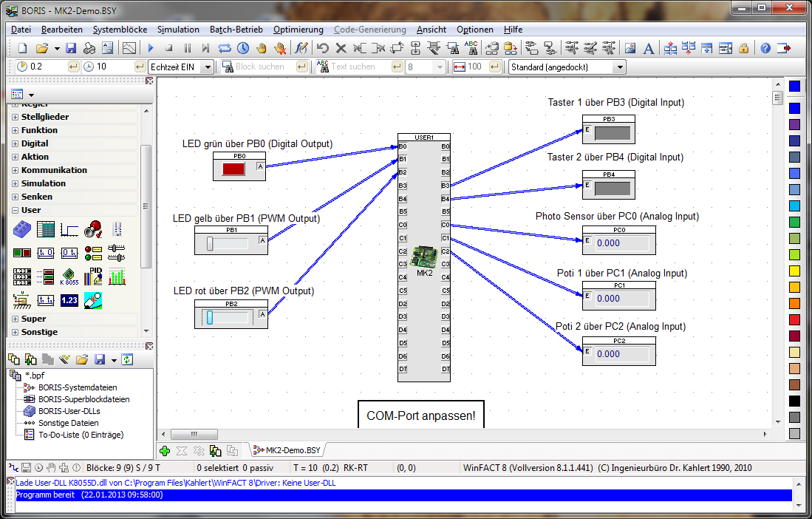This screenshot has width=812, height=519.
Task: Click the refresh icon in project panel
Action: [x=127, y=359]
